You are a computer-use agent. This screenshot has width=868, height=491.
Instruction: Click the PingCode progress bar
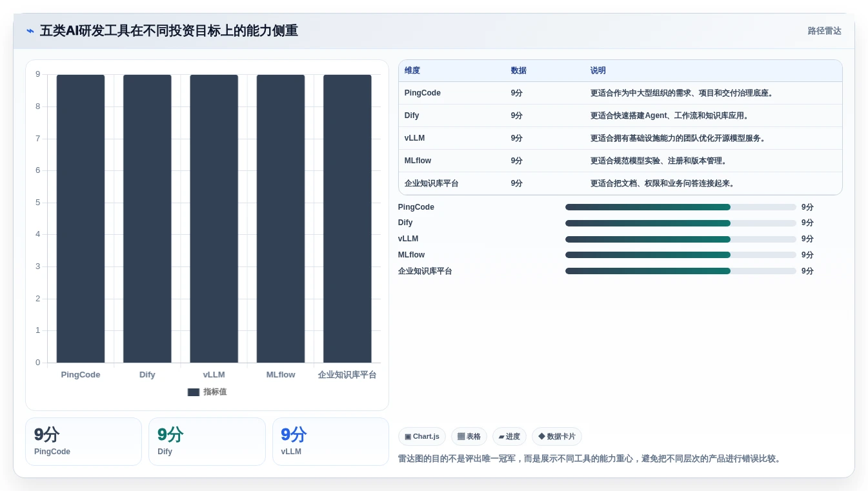tap(681, 207)
